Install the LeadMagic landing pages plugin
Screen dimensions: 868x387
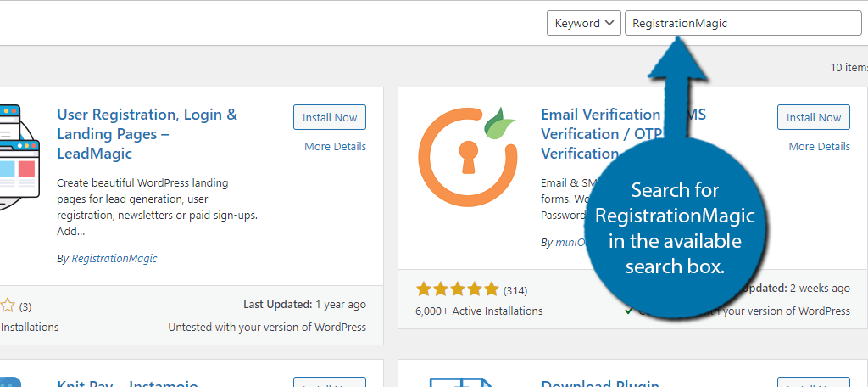pos(330,117)
